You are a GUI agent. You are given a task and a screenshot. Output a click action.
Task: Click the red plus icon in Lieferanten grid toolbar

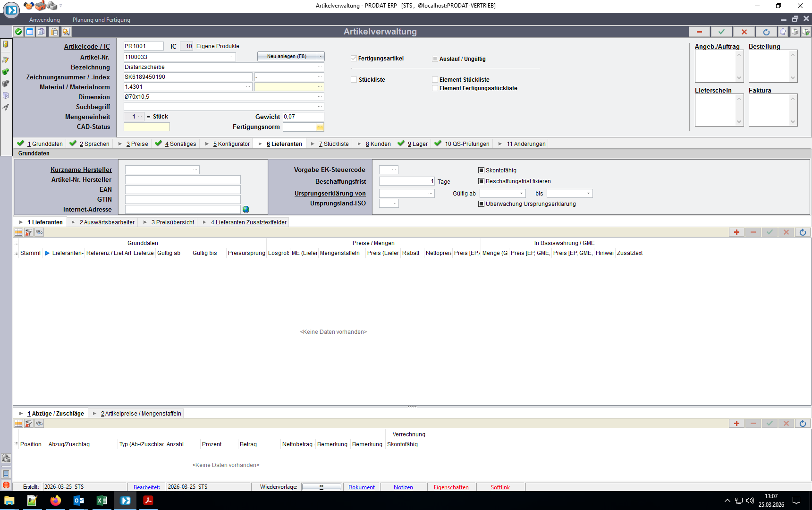tap(736, 232)
